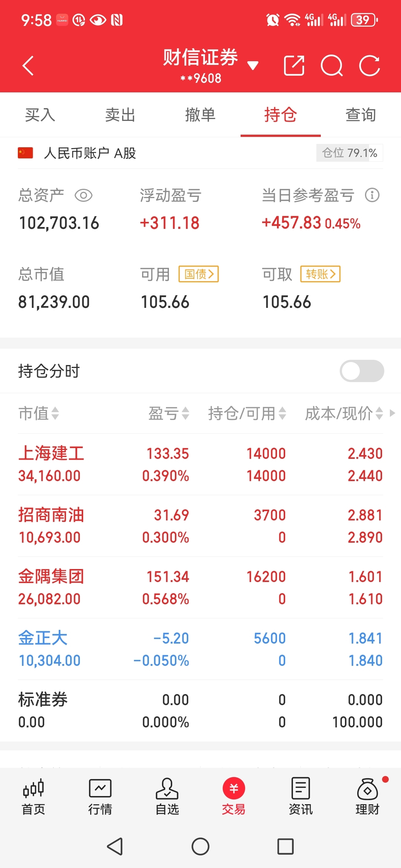Tap the 国债 button
The height and width of the screenshot is (868, 401).
199,274
